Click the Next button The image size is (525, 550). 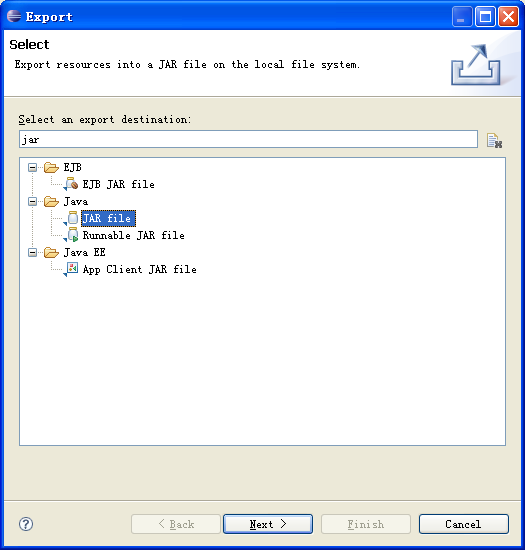pos(268,524)
